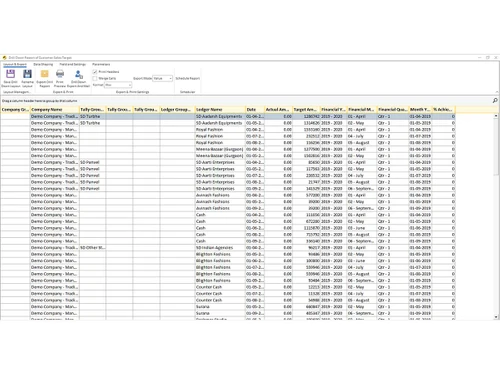Select Meena Bazaar (Gurgaon) in the 02 - May row
Image resolution: width=500 pixels, height=375 pixels.
click(220, 156)
